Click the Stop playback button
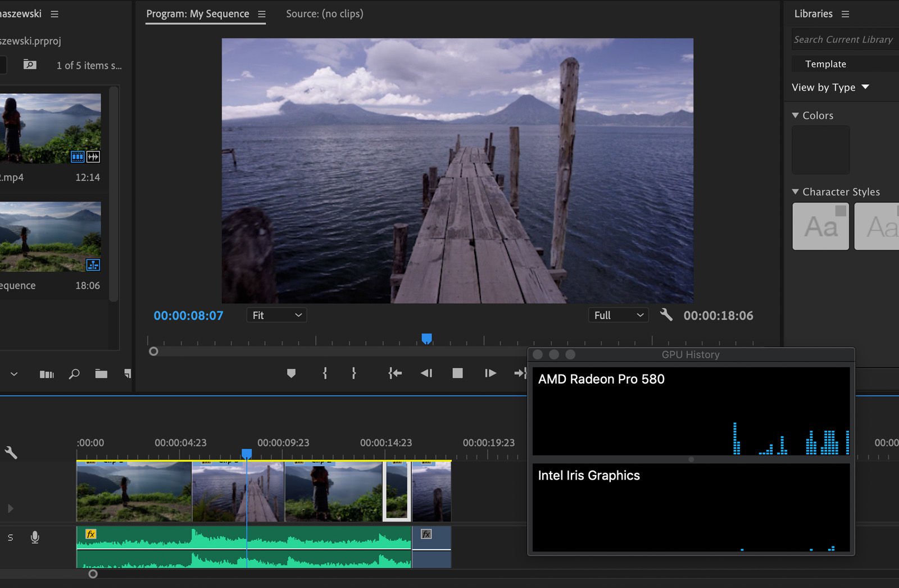The height and width of the screenshot is (588, 899). (457, 373)
